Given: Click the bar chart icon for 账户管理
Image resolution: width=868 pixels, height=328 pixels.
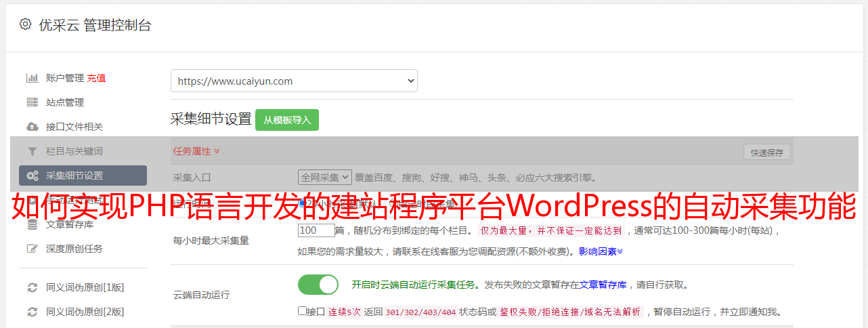Looking at the screenshot, I should (32, 78).
